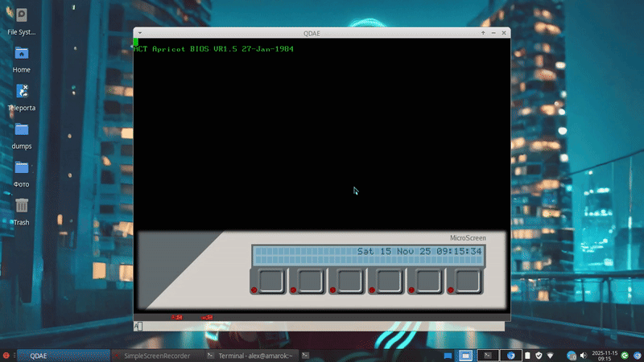The height and width of the screenshot is (362, 644).
Task: Open the clipboard tray icon
Action: [527, 356]
